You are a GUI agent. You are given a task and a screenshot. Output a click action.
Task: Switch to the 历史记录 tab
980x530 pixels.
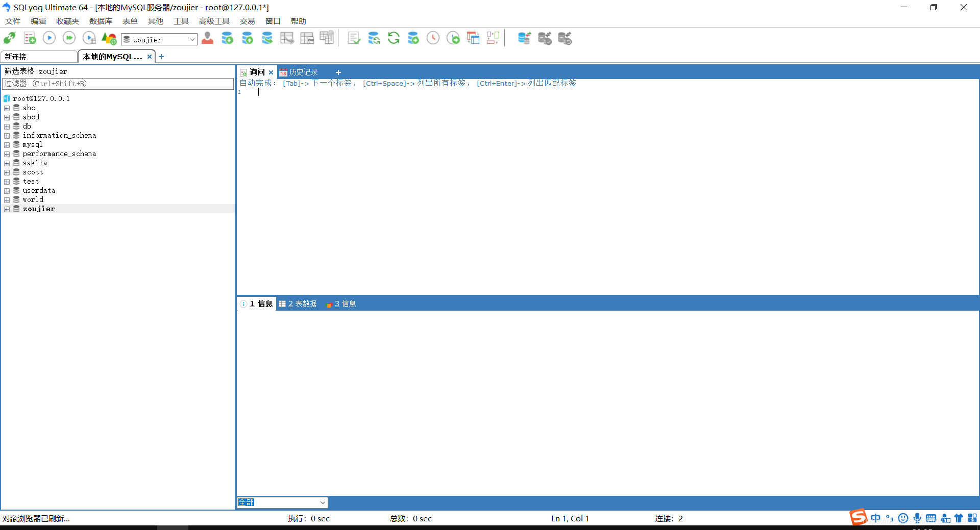299,72
